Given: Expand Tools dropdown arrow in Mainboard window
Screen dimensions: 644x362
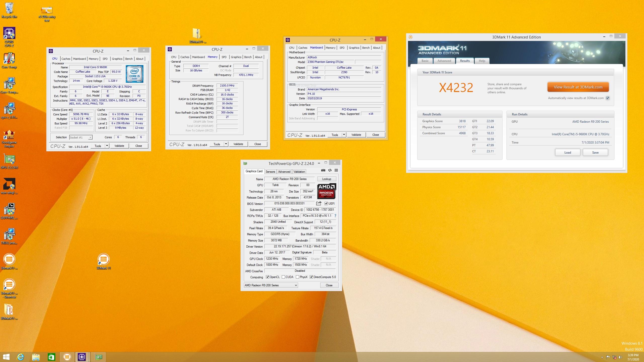Looking at the screenshot, I should click(344, 135).
